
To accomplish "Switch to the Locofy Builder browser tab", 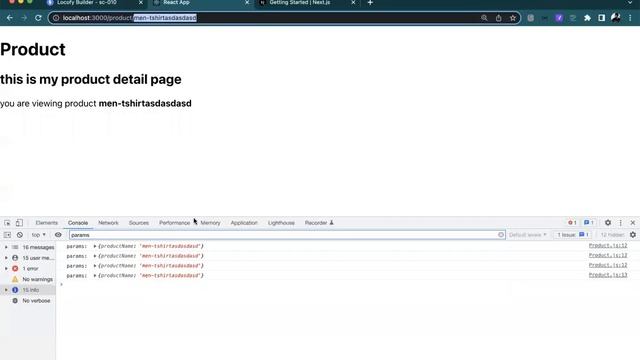I will [87, 2].
